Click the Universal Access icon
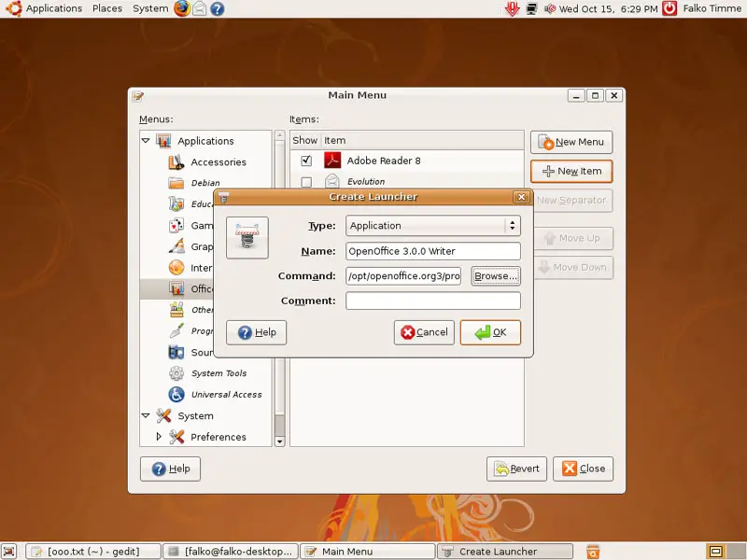 pos(176,394)
